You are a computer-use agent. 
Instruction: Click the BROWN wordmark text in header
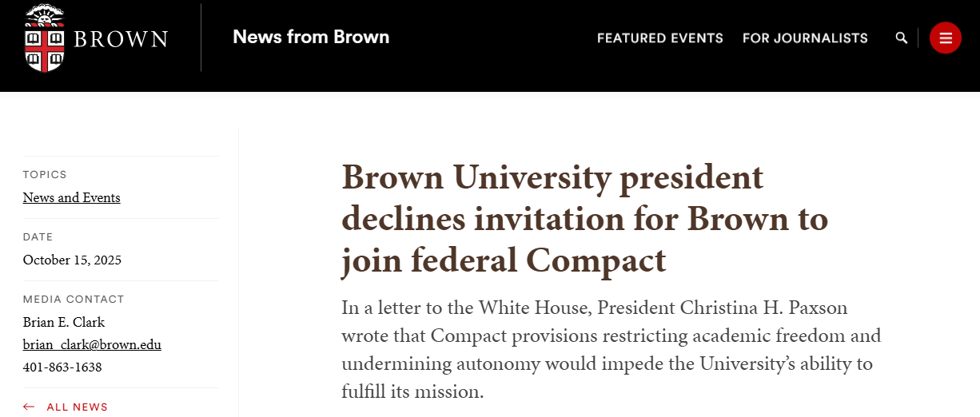click(x=121, y=39)
